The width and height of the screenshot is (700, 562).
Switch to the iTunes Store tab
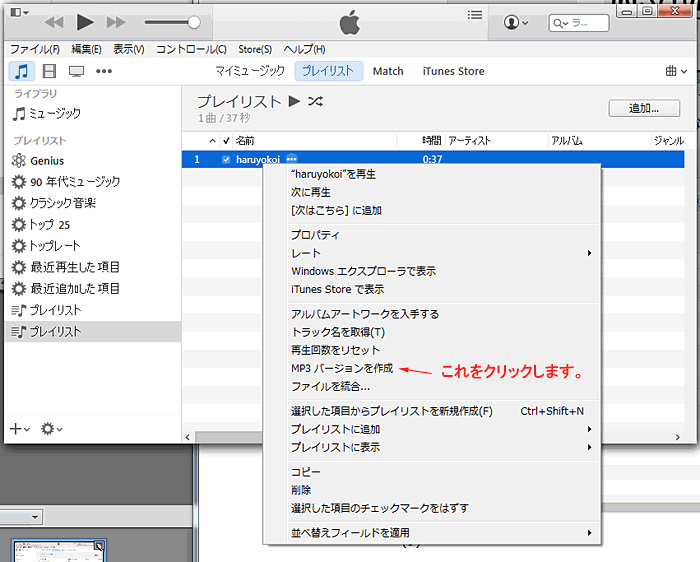454,71
